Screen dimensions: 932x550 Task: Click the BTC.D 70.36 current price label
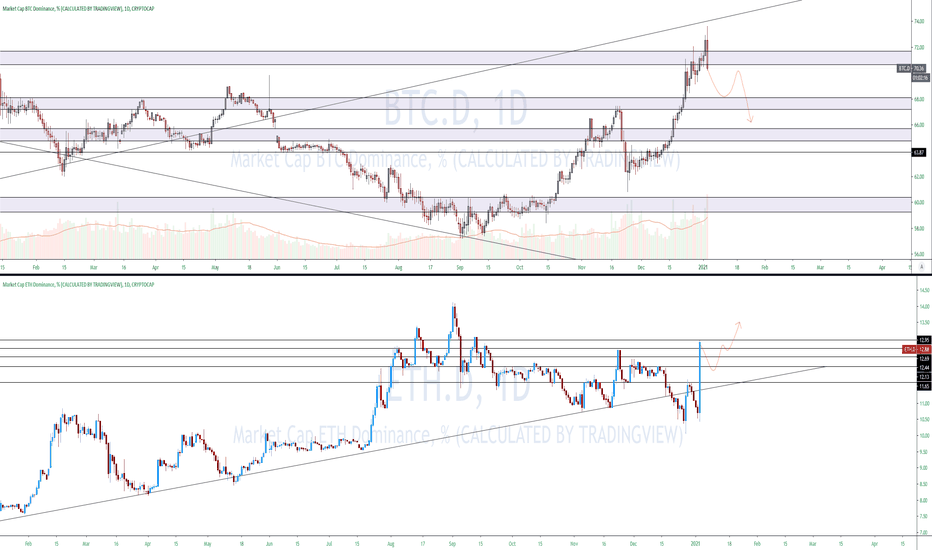(912, 69)
